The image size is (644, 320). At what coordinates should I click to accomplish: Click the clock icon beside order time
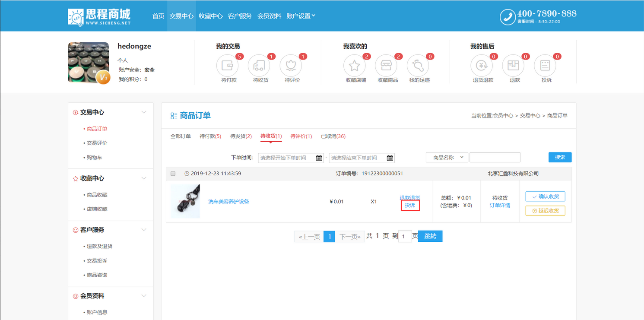(x=187, y=174)
